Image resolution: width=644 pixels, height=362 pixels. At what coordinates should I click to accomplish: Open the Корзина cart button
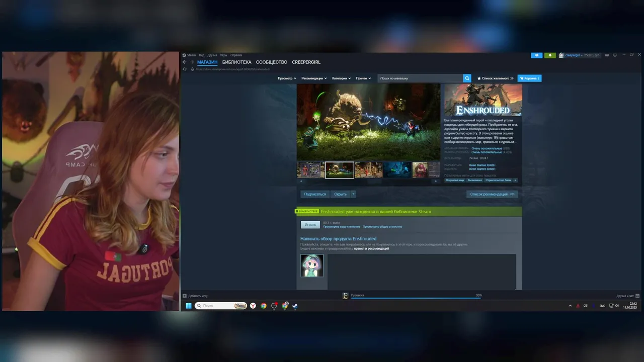click(529, 78)
